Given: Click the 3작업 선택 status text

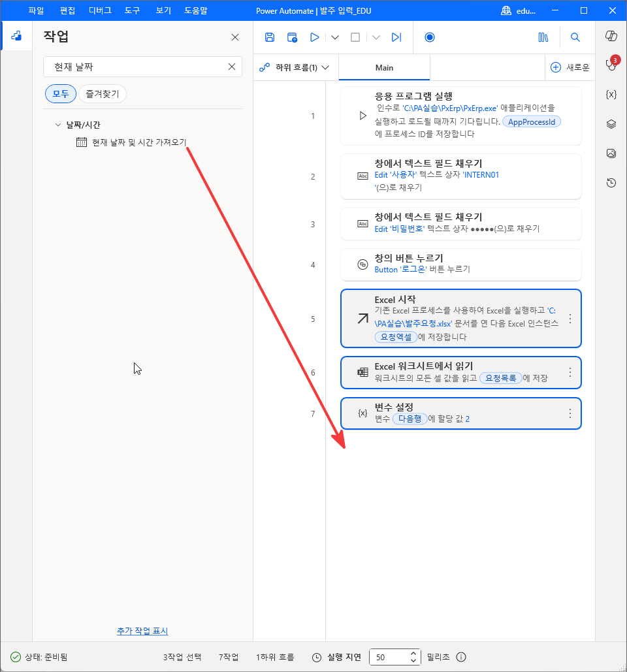Looking at the screenshot, I should coord(182,657).
